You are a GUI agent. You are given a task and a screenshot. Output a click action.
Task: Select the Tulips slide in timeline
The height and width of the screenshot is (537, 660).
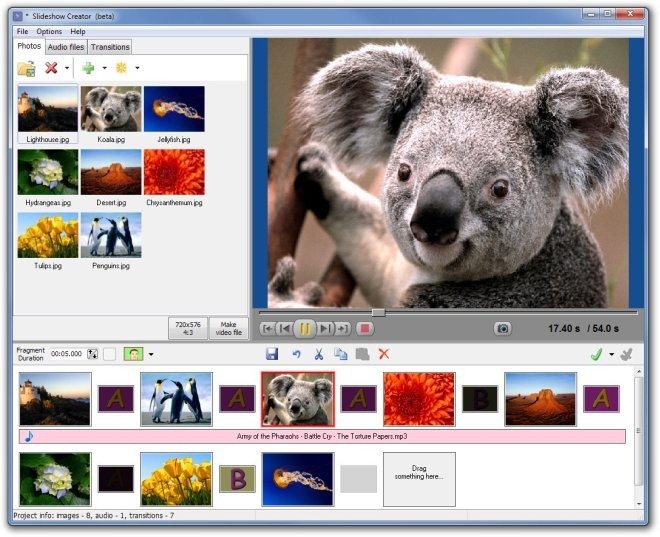(176, 479)
